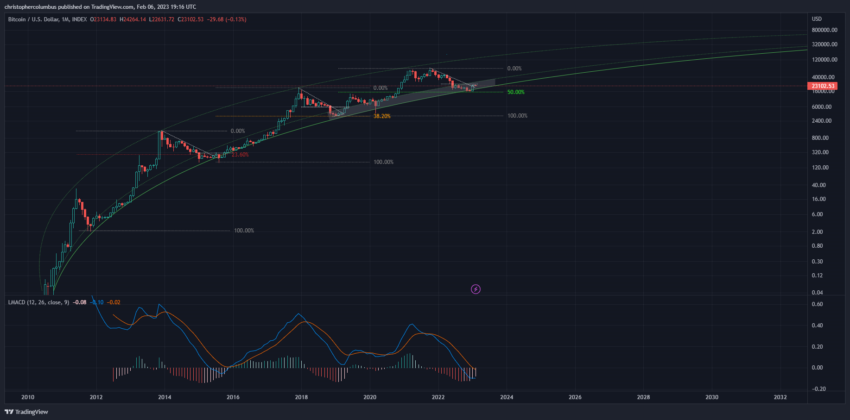Click the 0.04 price scale label

818,291
